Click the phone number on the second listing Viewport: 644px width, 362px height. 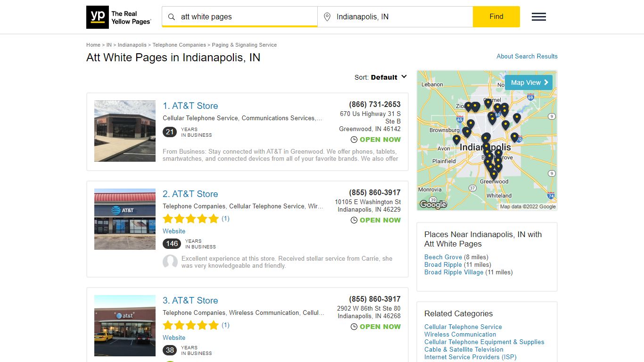tap(375, 192)
